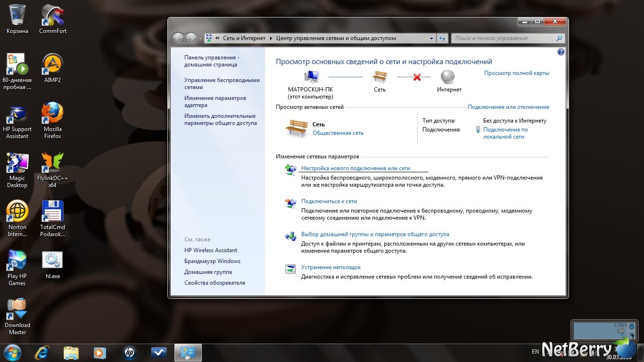Open the HP taskbar icon
The width and height of the screenshot is (644, 362).
pos(129,352)
